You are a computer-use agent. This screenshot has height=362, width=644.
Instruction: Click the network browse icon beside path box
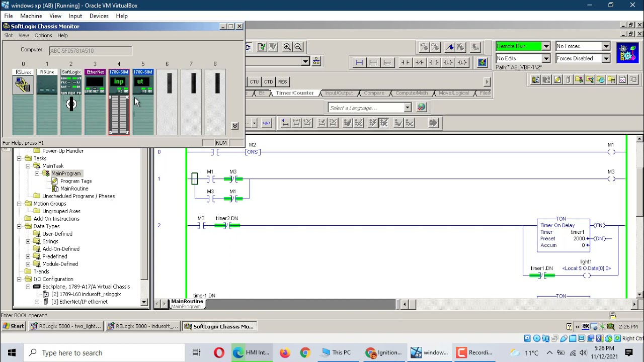click(316, 61)
